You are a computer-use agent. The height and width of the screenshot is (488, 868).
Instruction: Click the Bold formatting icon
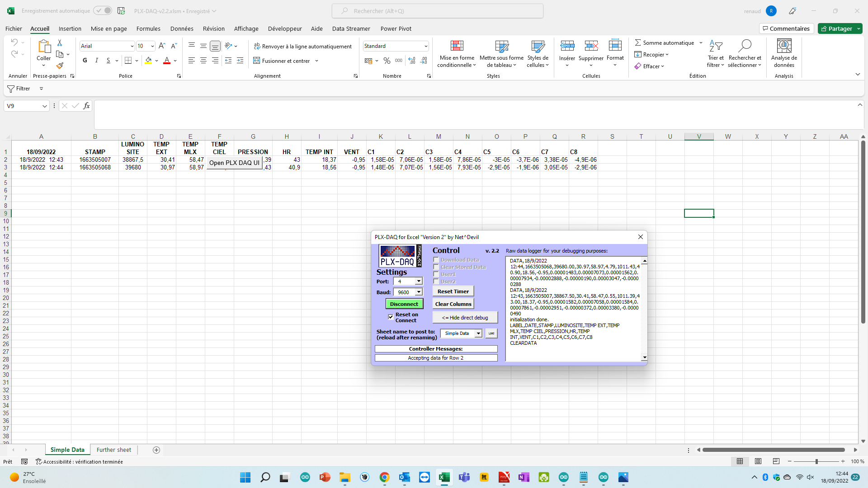pos(85,61)
